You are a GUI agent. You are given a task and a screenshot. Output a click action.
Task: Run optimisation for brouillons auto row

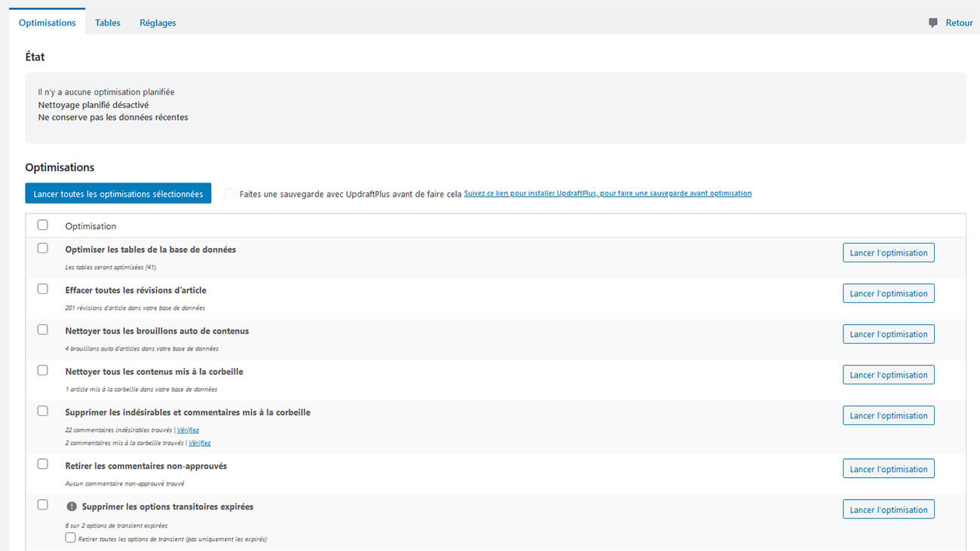[x=888, y=334]
